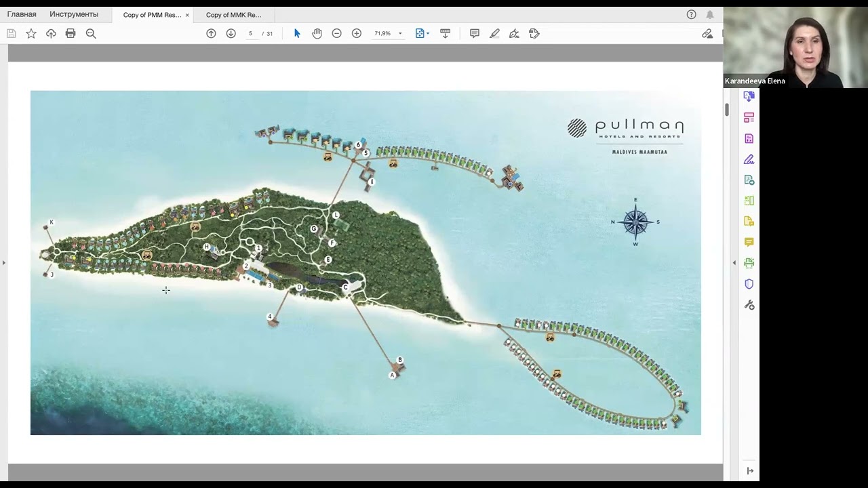Click the share link icon
This screenshot has height=488, width=868.
coord(707,33)
